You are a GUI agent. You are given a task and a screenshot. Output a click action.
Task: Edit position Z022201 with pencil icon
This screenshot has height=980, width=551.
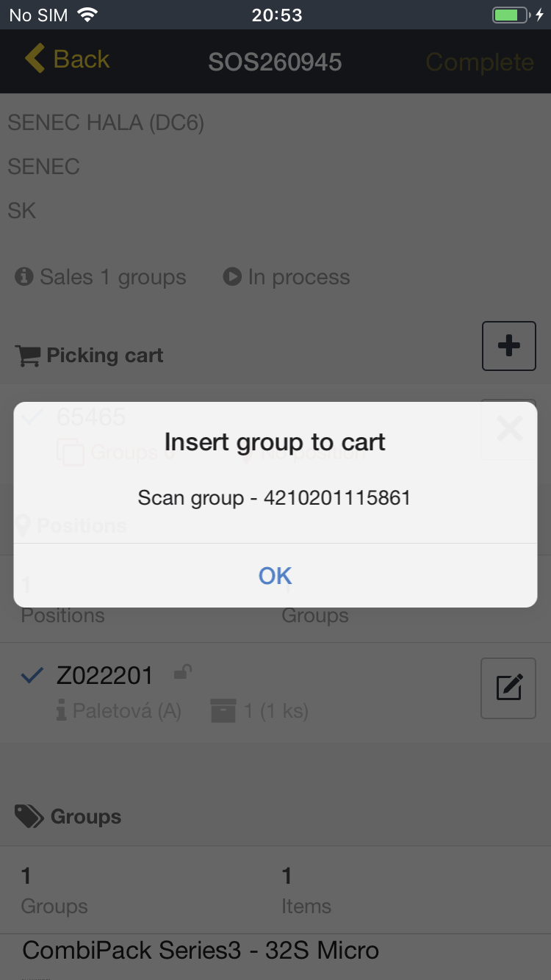click(508, 688)
